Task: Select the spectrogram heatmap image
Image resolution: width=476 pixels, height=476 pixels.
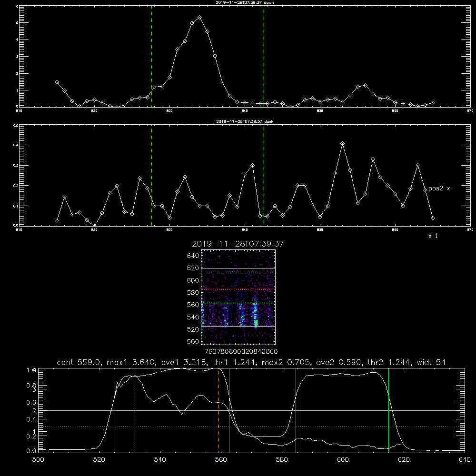Action: point(238,297)
